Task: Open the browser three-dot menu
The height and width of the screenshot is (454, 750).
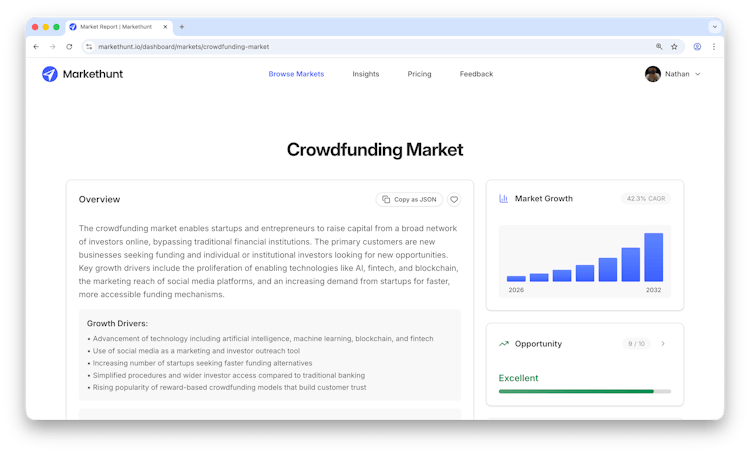Action: coord(714,47)
